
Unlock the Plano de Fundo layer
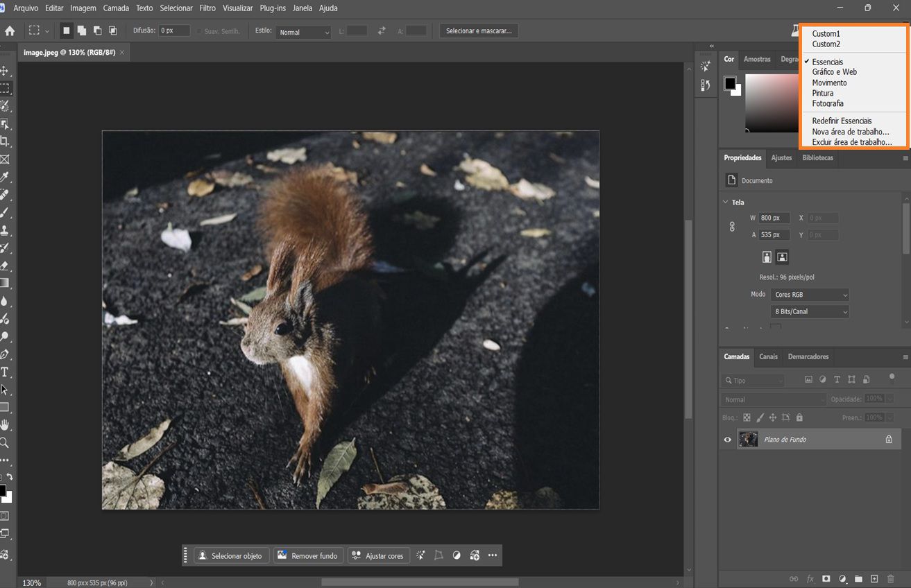click(x=889, y=439)
